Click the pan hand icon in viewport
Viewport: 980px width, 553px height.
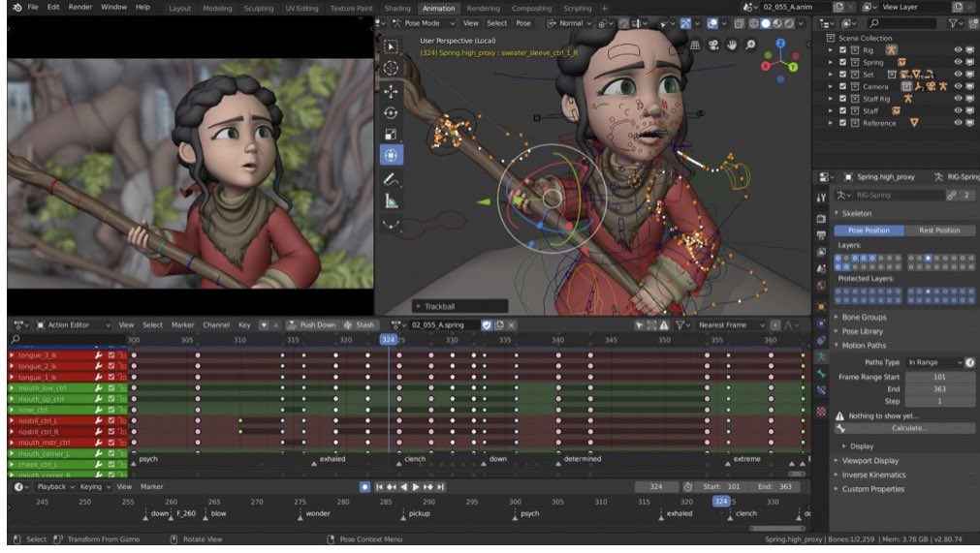click(732, 45)
